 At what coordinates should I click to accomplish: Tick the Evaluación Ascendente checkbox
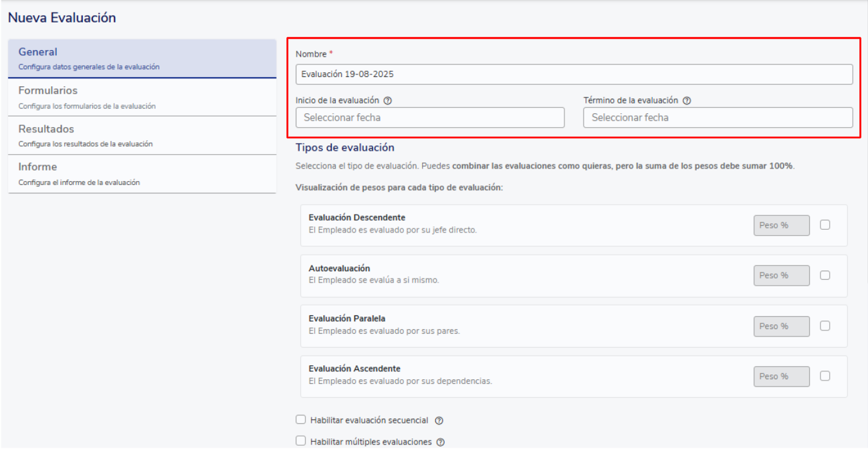pyautogui.click(x=825, y=376)
